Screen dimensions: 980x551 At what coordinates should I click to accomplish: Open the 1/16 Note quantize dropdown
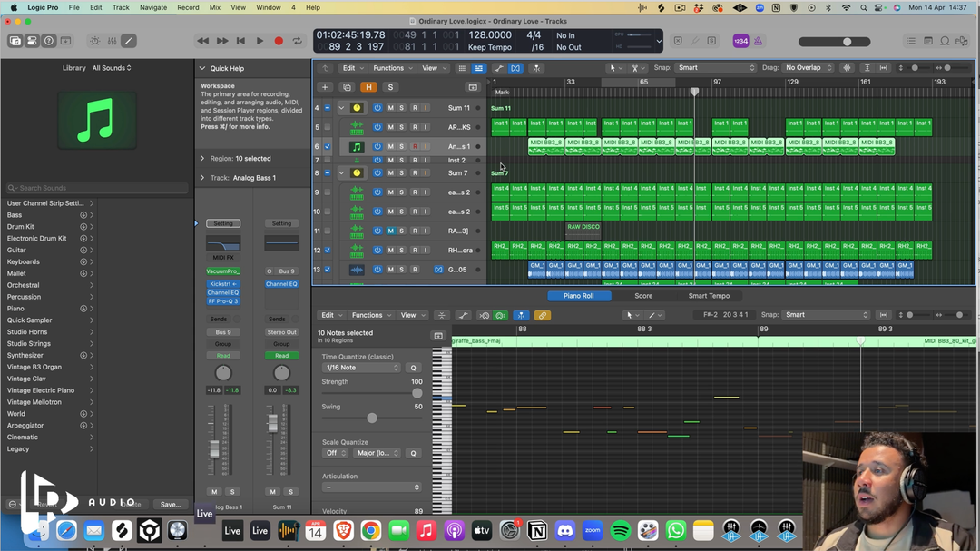(360, 368)
